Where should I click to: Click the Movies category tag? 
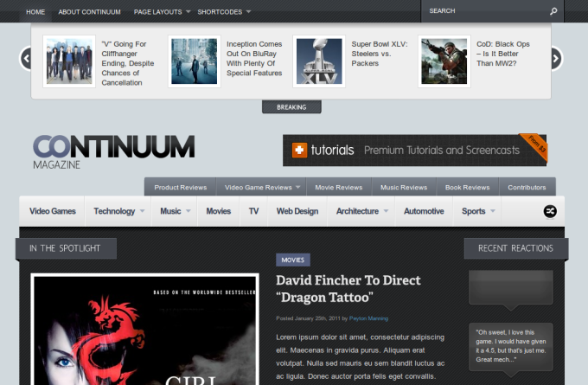coord(293,260)
